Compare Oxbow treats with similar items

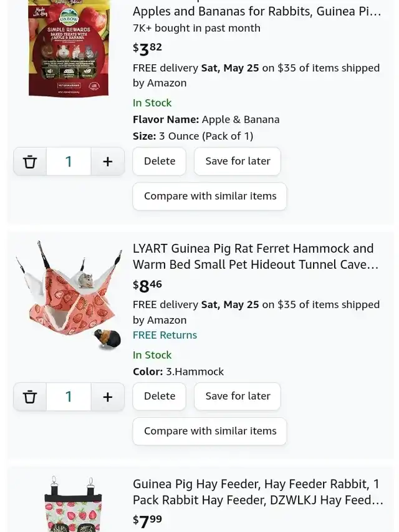209,196
